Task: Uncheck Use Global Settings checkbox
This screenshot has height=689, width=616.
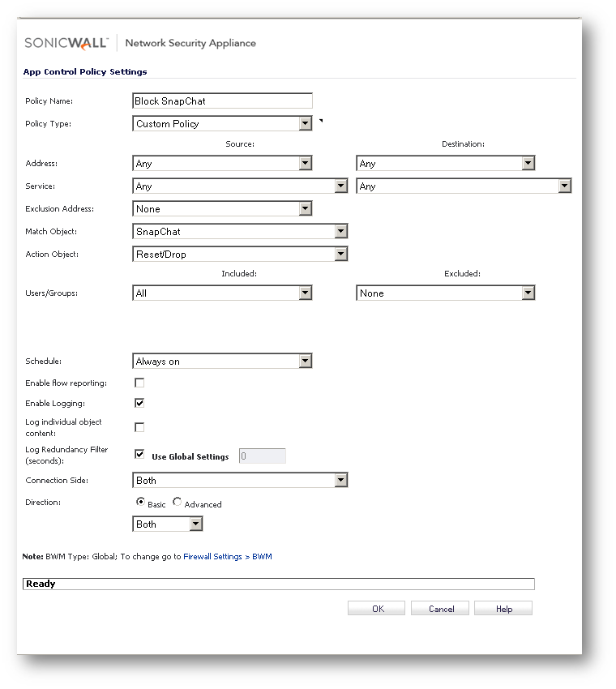Action: 139,455
